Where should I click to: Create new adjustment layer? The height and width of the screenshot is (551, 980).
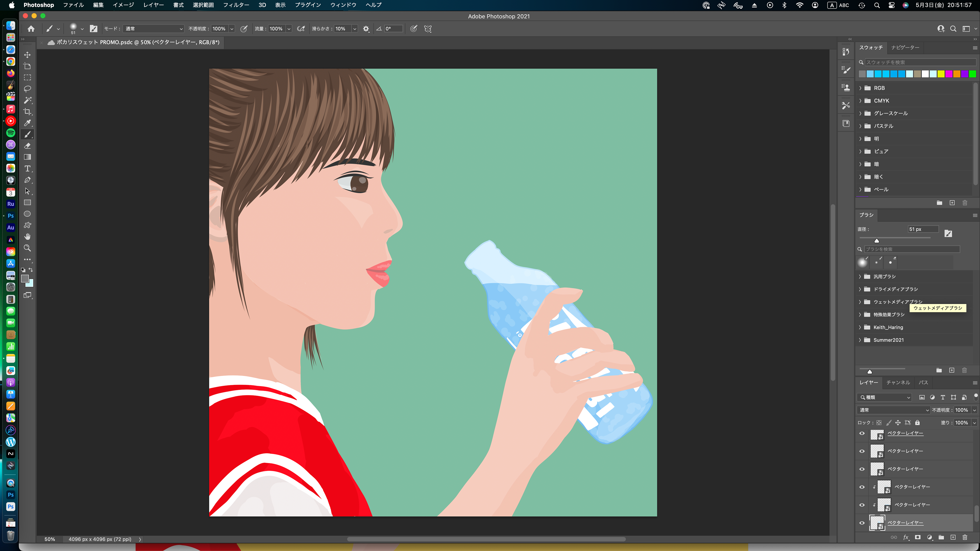[929, 537]
